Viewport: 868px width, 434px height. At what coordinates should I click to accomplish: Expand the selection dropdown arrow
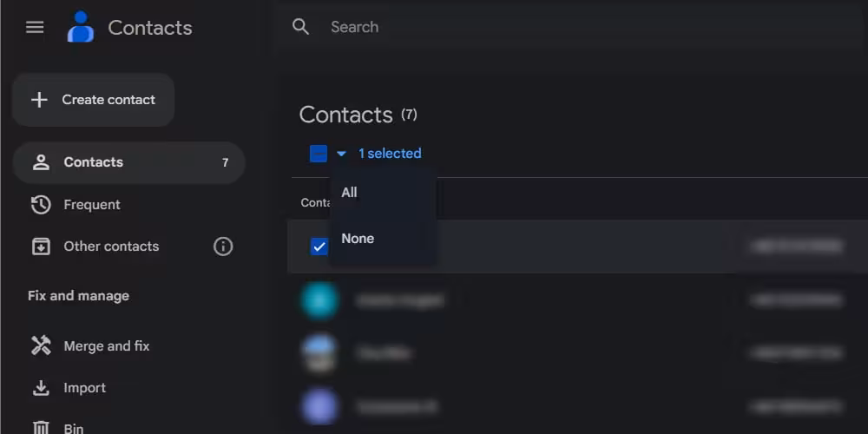tap(341, 154)
